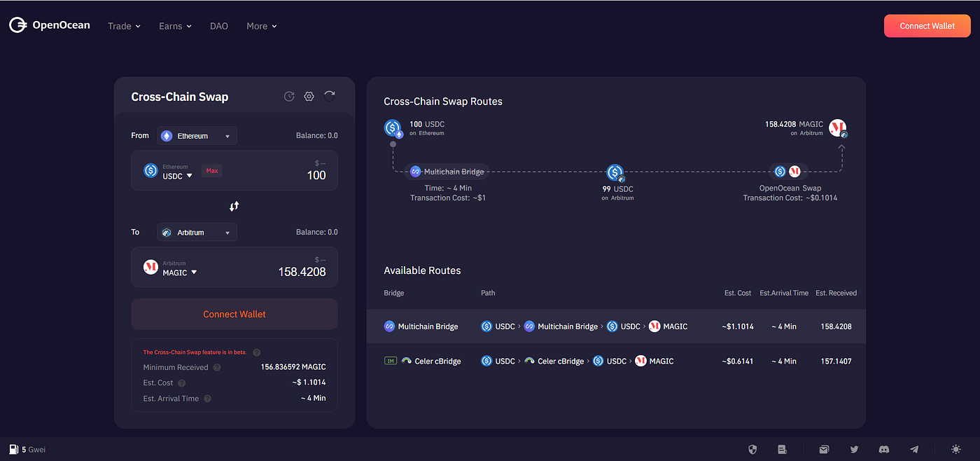Expand the Earns menu
Viewport: 980px width, 461px height.
175,26
